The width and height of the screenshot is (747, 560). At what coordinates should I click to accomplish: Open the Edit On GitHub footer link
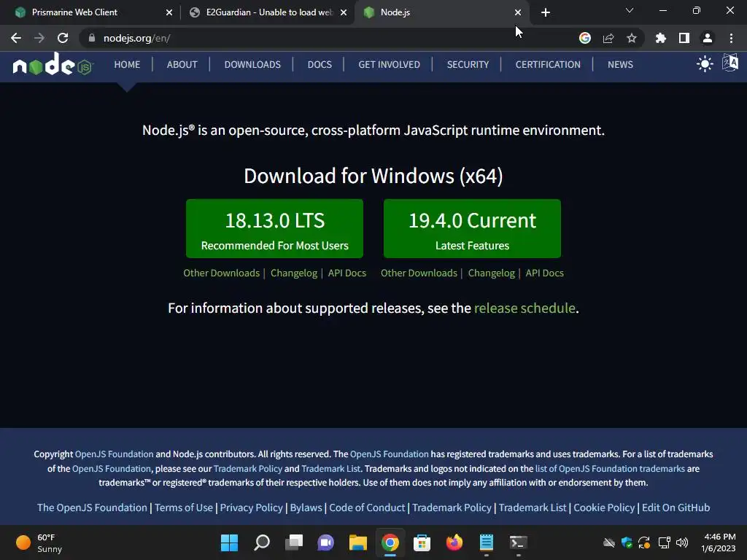coord(676,507)
